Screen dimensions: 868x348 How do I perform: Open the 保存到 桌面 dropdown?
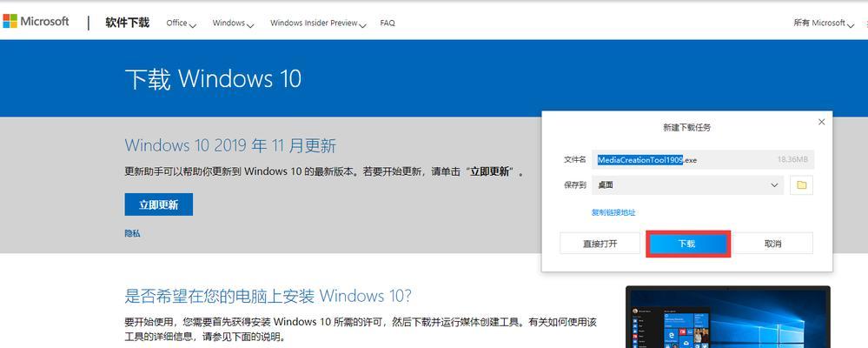pyautogui.click(x=687, y=185)
